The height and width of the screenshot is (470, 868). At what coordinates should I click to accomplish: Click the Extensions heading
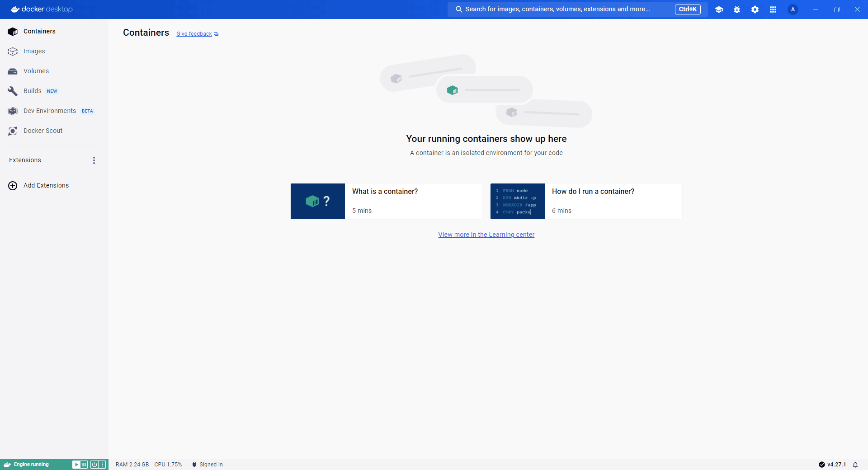click(x=25, y=160)
